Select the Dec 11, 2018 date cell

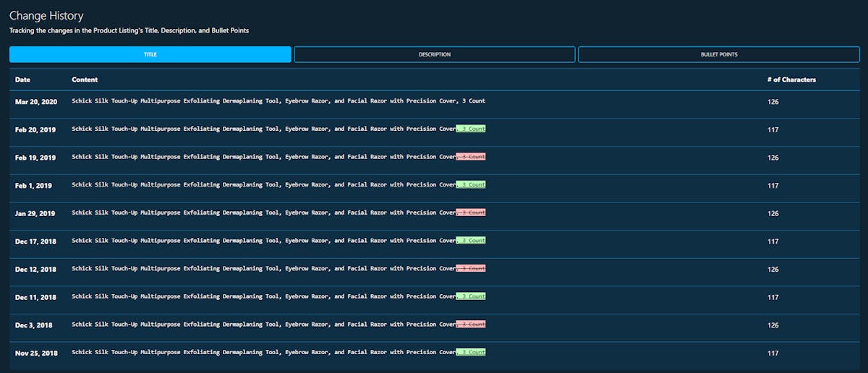(x=36, y=297)
